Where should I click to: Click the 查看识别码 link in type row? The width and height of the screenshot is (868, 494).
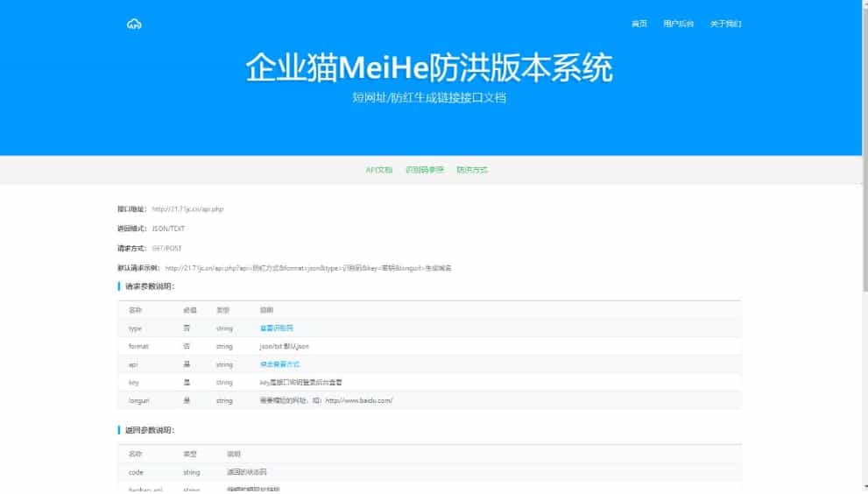point(276,328)
